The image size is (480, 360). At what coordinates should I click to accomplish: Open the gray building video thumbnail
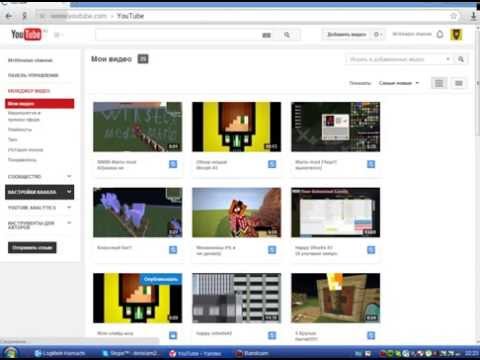[x=236, y=298]
